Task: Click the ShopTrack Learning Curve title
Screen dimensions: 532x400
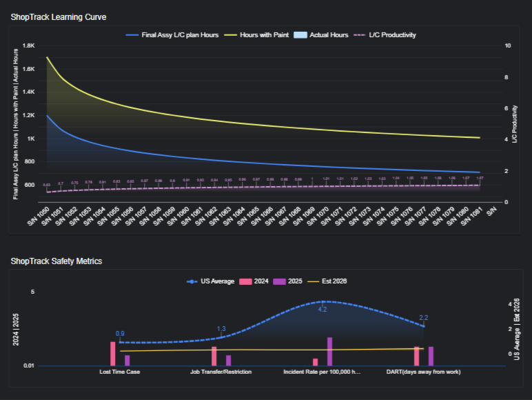Action: (x=59, y=17)
